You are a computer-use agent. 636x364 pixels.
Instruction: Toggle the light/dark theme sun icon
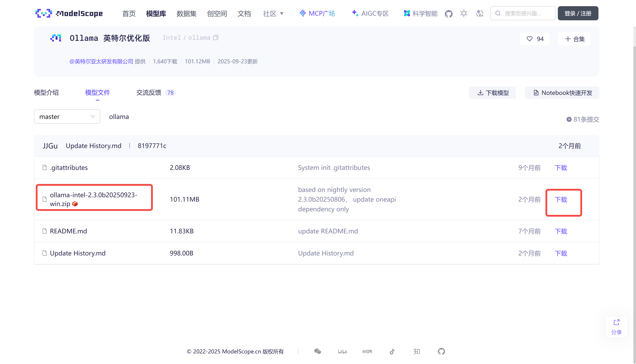tap(464, 13)
